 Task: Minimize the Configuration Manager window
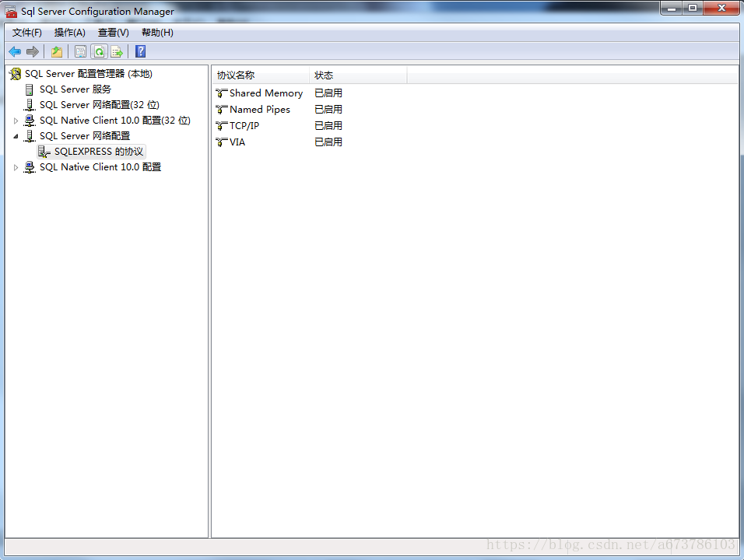point(672,8)
